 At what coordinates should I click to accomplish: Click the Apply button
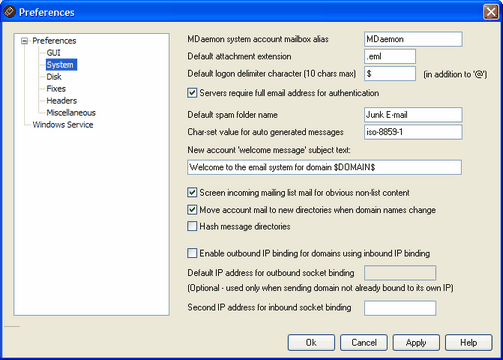pos(416,343)
